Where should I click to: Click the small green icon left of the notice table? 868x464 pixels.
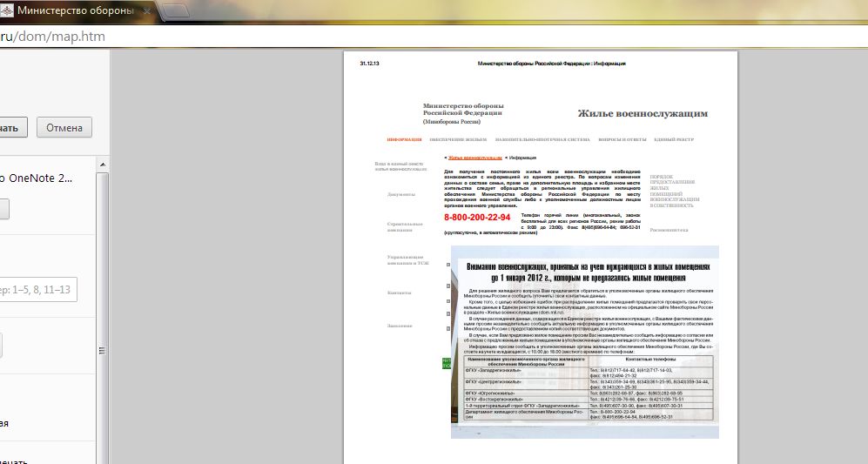click(x=447, y=362)
